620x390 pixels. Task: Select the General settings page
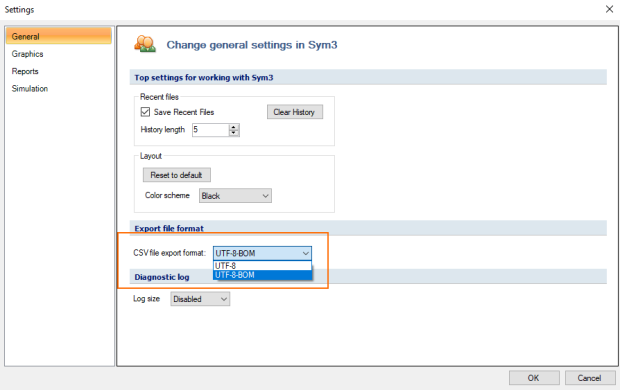(x=59, y=36)
